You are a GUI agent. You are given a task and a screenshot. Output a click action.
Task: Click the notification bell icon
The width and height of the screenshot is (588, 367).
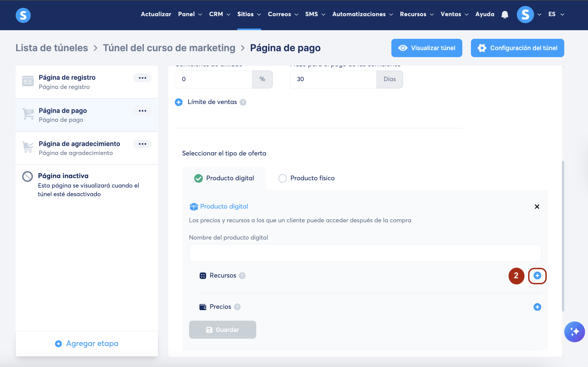505,14
